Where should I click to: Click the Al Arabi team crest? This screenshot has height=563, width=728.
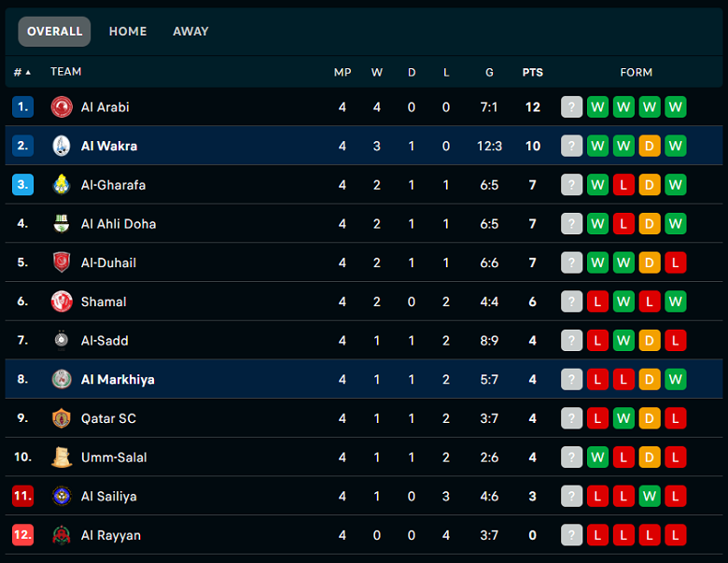point(62,106)
